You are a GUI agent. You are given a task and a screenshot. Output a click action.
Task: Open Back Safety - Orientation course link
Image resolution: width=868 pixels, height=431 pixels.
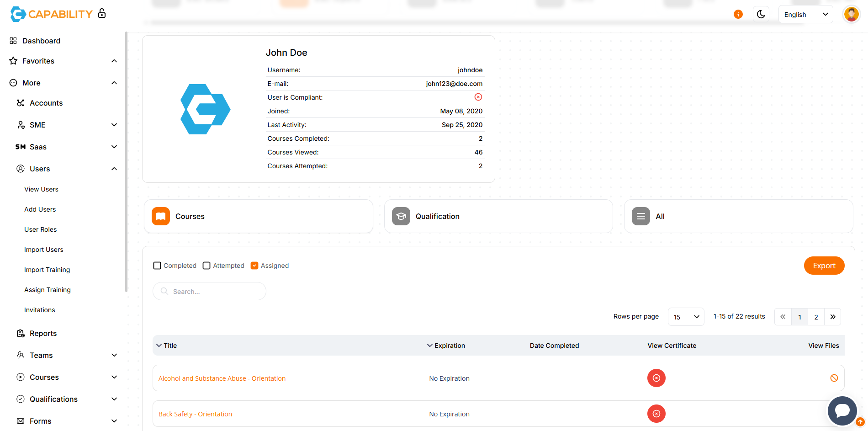point(195,414)
